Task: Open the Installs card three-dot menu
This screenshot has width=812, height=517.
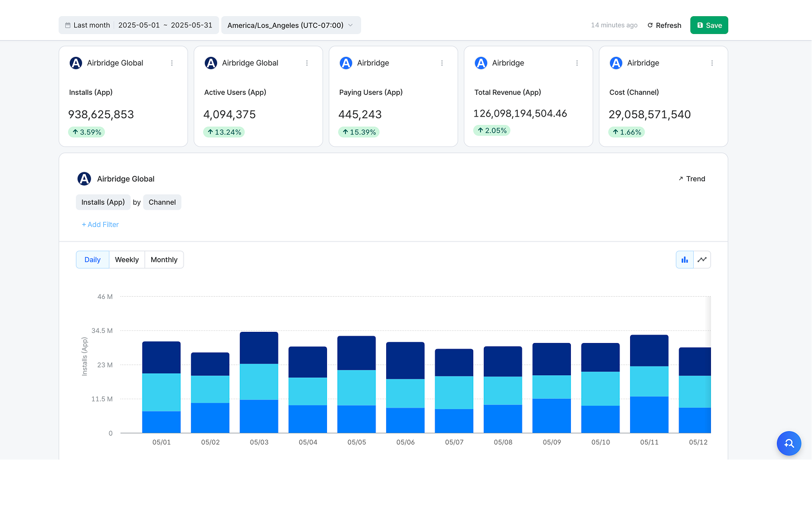Action: pos(172,63)
